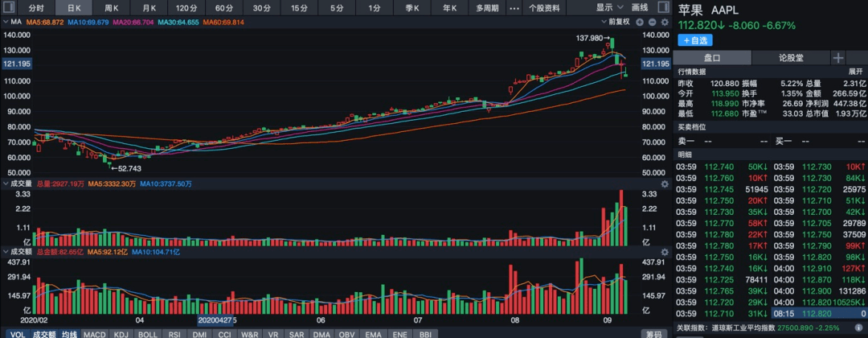The height and width of the screenshot is (338, 868).
Task: Zoom out chart with minus icon
Action: coord(652,22)
